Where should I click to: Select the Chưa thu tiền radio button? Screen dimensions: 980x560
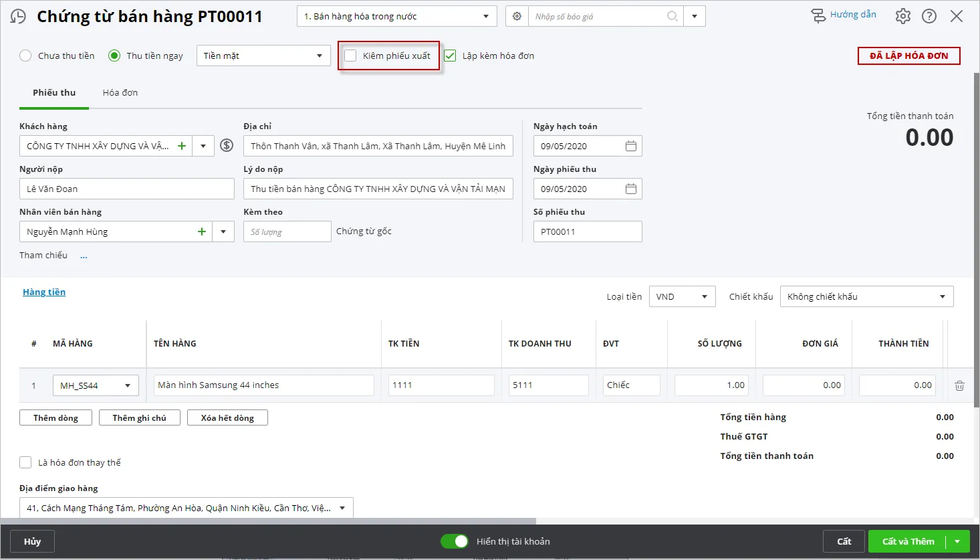point(25,56)
